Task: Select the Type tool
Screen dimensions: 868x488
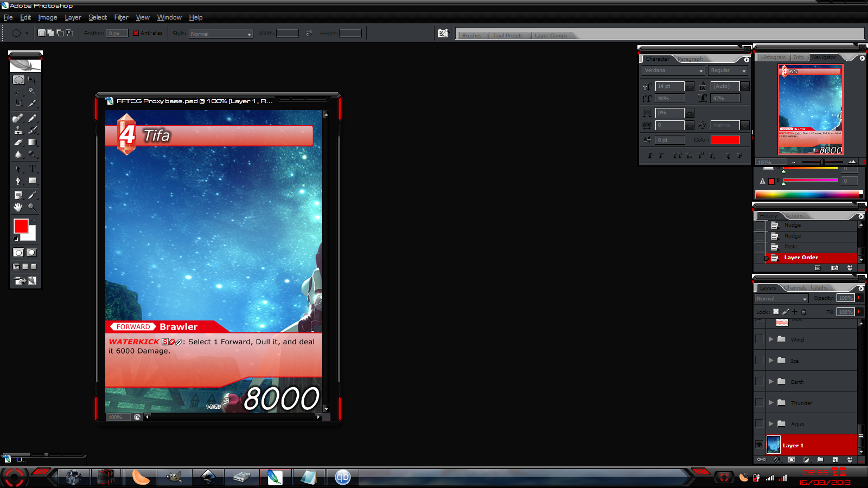Action: click(x=32, y=169)
